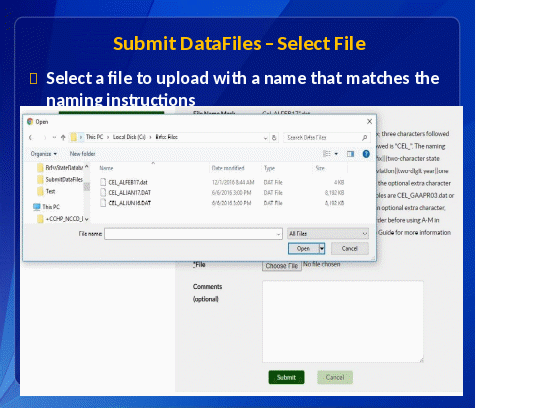The image size is (544, 408).
Task: Click the green Submit button
Action: (x=286, y=377)
